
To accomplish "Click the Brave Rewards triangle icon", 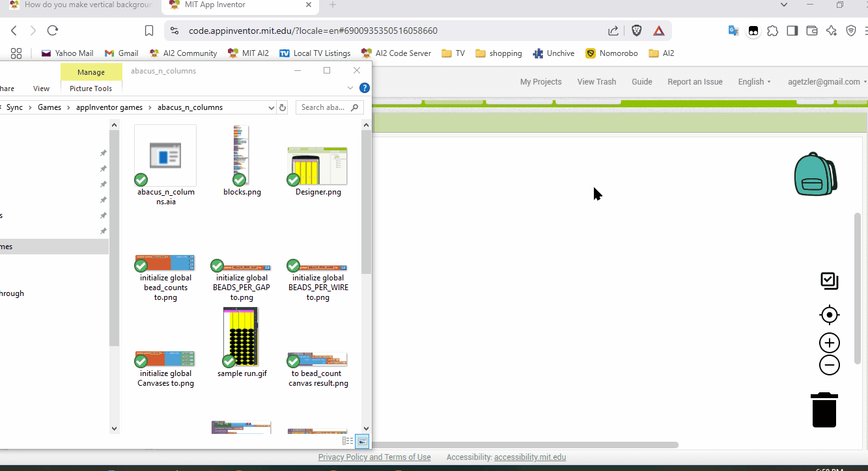I will (x=659, y=31).
